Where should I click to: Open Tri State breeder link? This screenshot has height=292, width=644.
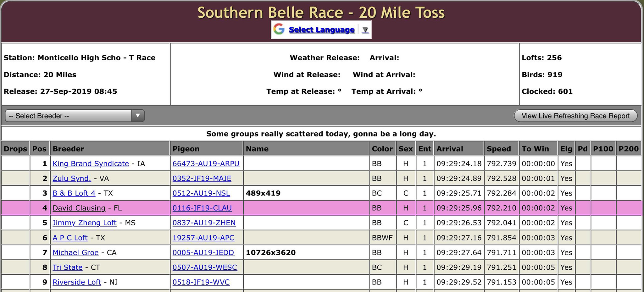pyautogui.click(x=67, y=267)
